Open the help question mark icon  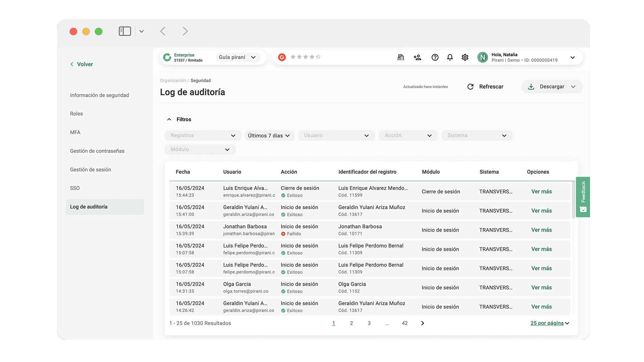tap(435, 57)
